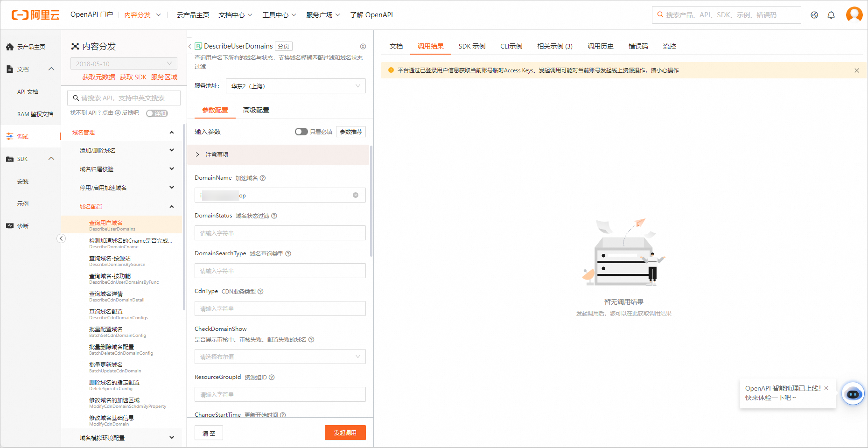The width and height of the screenshot is (868, 448).
Task: Open the theme or navigation compass icon
Action: tap(814, 15)
